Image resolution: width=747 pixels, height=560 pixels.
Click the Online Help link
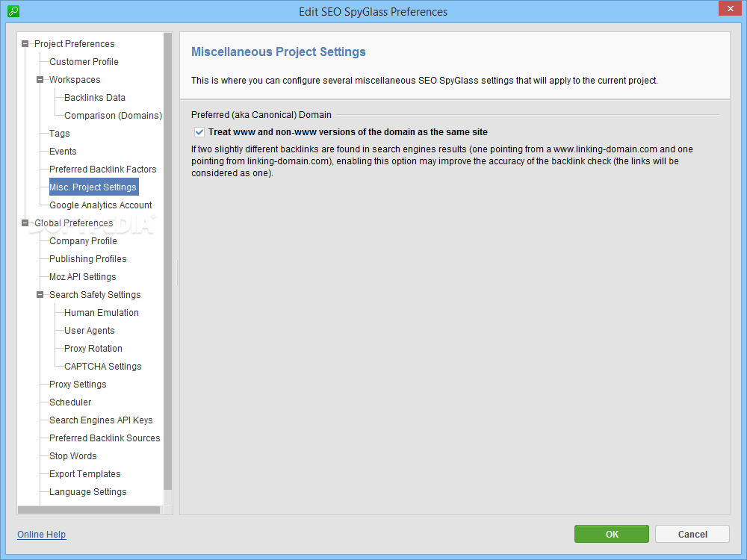pos(41,535)
